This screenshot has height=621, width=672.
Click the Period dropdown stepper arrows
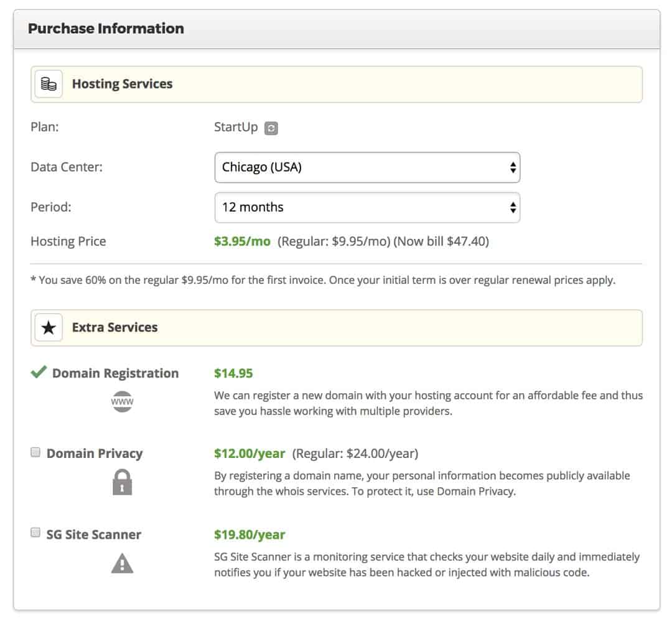(x=512, y=207)
